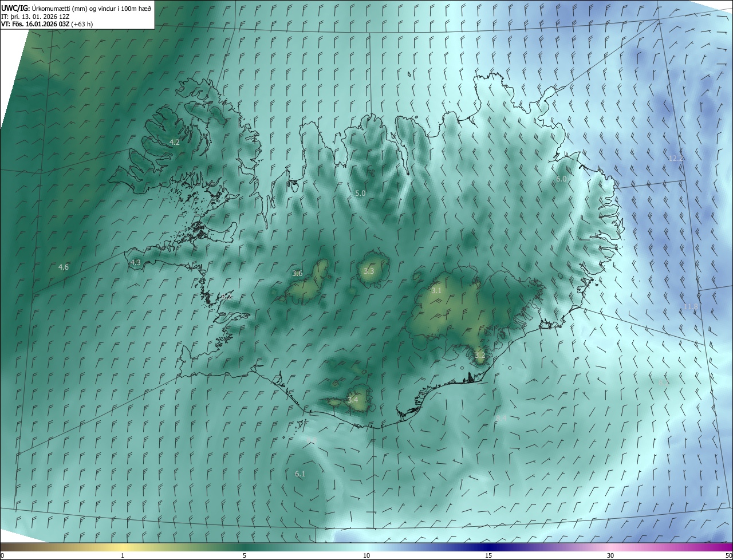Image resolution: width=733 pixels, height=560 pixels.
Task: Click the initial time 'IT: þri. 13. 01. 2026 12Z'
Action: (36, 16)
